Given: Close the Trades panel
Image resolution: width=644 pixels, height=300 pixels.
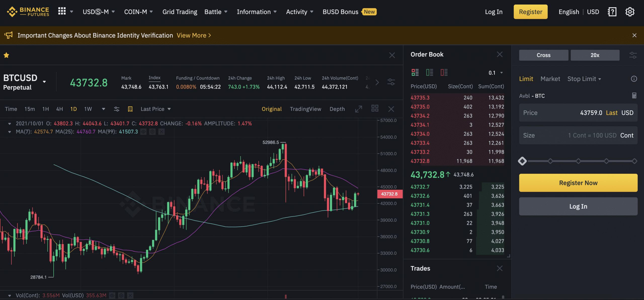Looking at the screenshot, I should pos(500,268).
